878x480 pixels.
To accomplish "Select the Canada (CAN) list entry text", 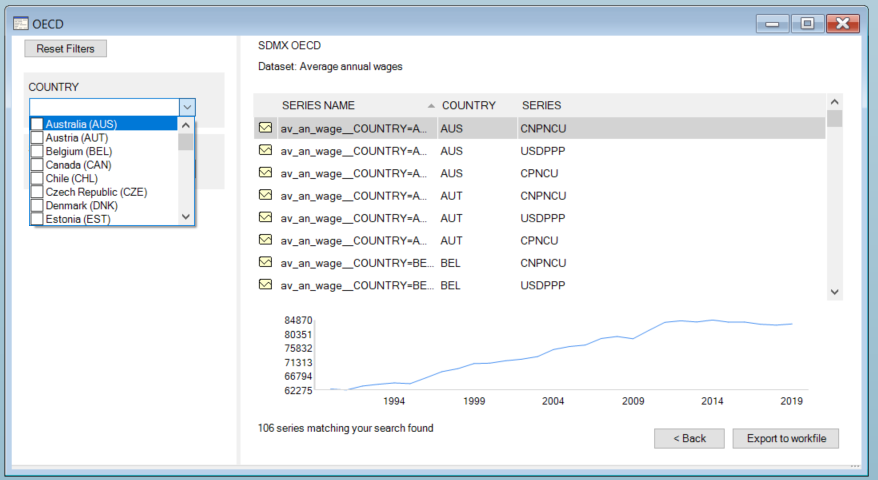I will 78,165.
